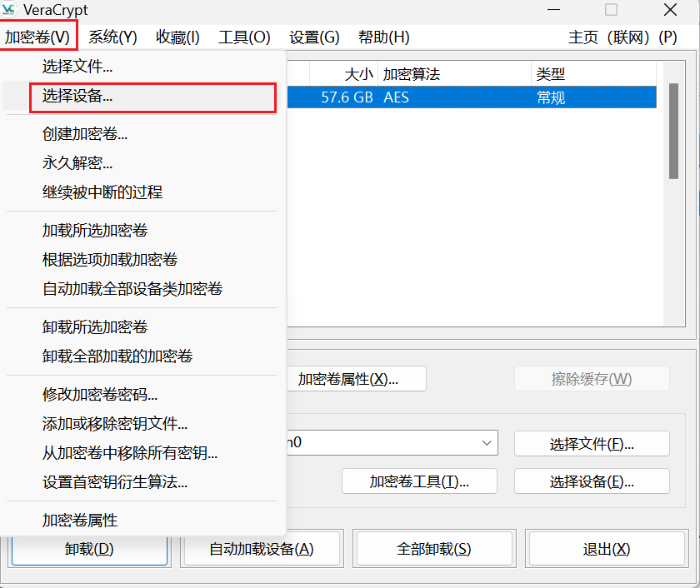Choose 卸载全部加载的加密卷 menu item
The width and height of the screenshot is (700, 588).
pyautogui.click(x=117, y=356)
